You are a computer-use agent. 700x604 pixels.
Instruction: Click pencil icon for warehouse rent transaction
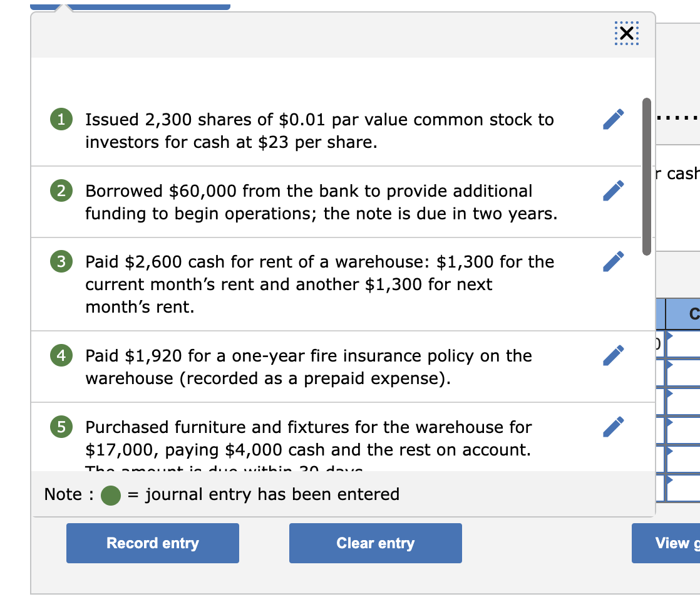point(614,261)
